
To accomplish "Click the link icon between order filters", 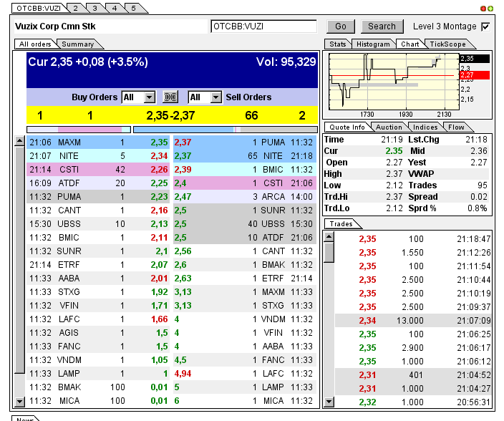I will pyautogui.click(x=170, y=97).
